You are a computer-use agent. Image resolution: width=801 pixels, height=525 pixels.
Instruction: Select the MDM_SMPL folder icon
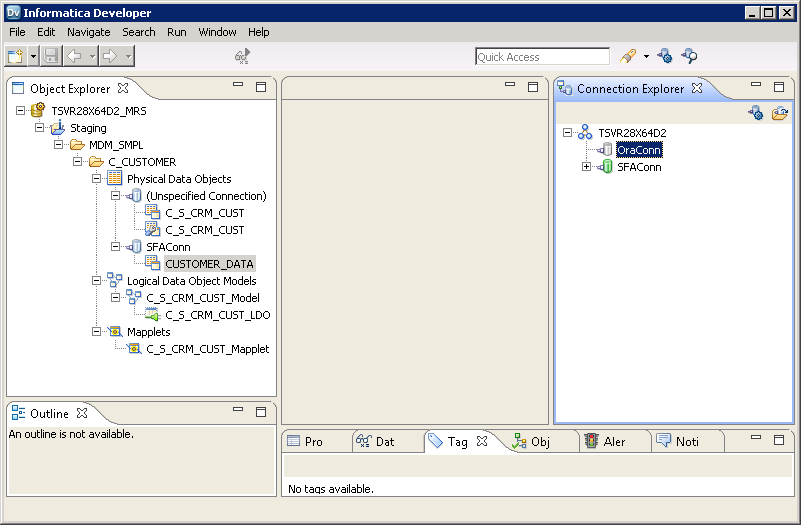(x=77, y=145)
